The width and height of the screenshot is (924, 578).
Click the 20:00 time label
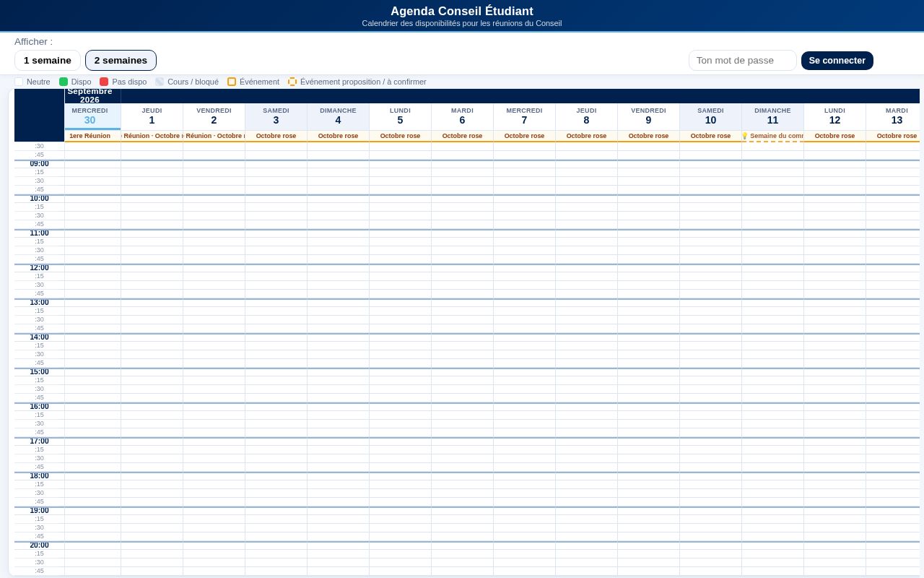point(39,545)
